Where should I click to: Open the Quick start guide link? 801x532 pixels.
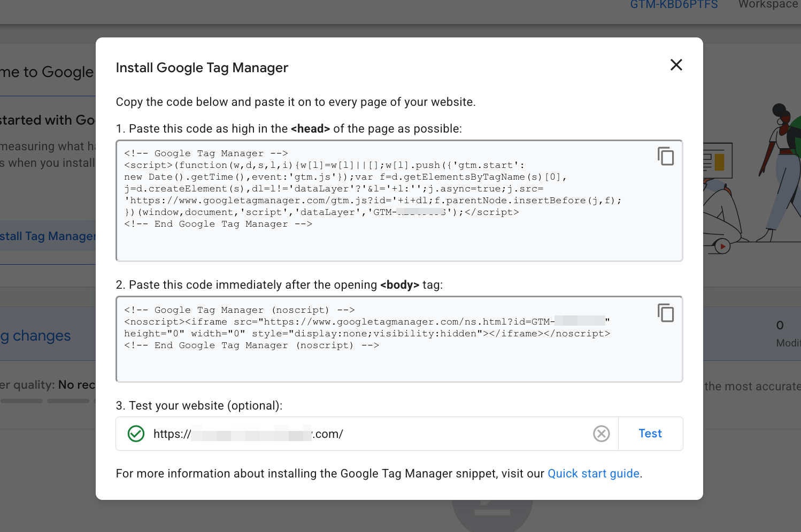pyautogui.click(x=594, y=474)
